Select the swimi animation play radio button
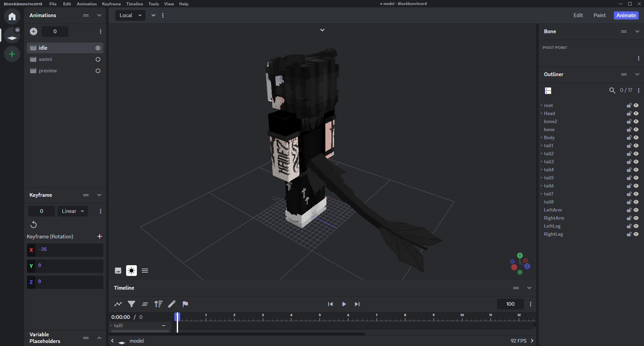 coord(98,59)
